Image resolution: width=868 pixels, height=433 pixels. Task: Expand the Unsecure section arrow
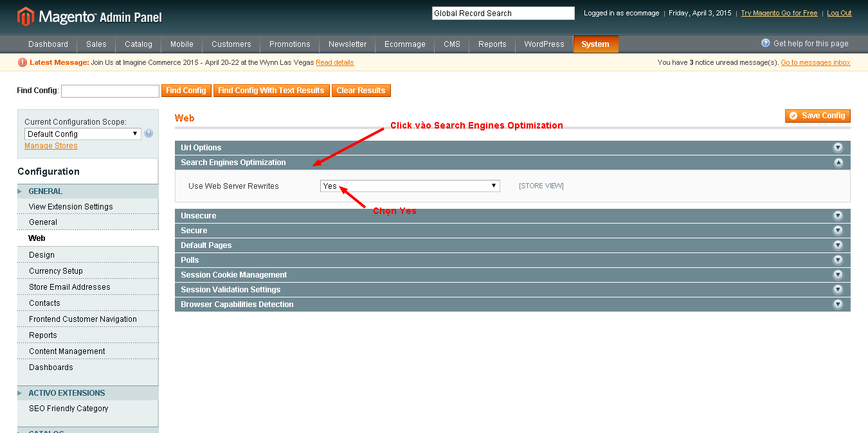coord(838,216)
